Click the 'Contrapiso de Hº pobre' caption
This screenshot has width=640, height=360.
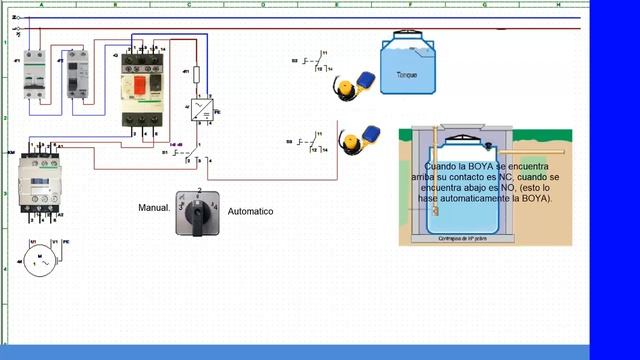pyautogui.click(x=462, y=238)
